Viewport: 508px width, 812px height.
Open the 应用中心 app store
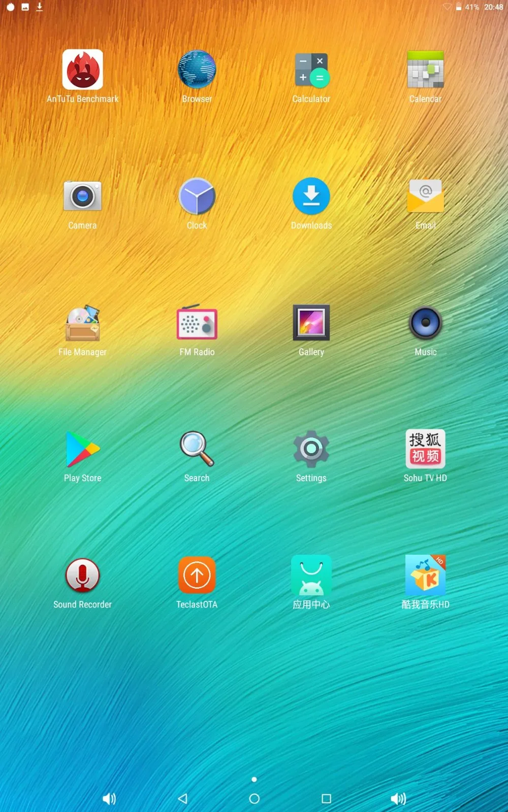coord(311,576)
